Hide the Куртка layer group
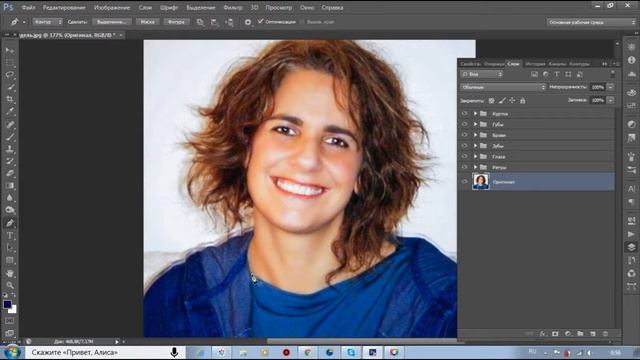The width and height of the screenshot is (640, 360). coord(464,113)
